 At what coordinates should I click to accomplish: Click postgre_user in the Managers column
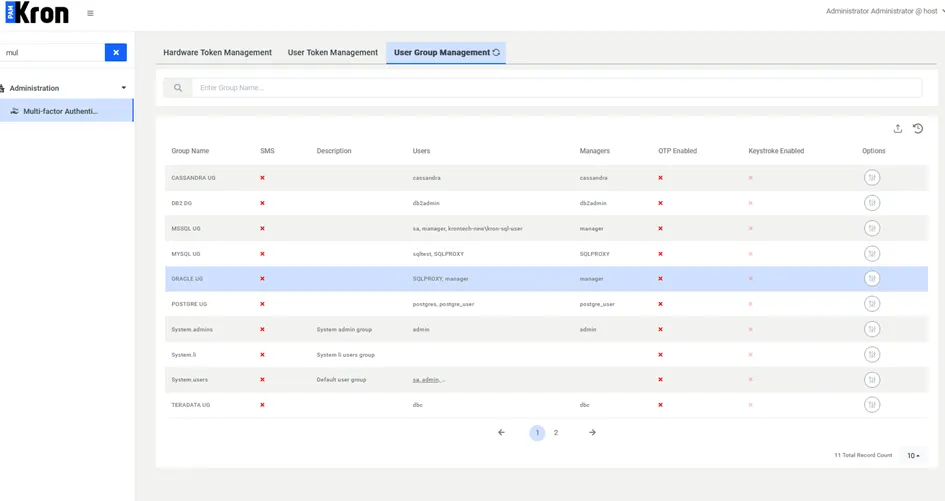tap(597, 304)
